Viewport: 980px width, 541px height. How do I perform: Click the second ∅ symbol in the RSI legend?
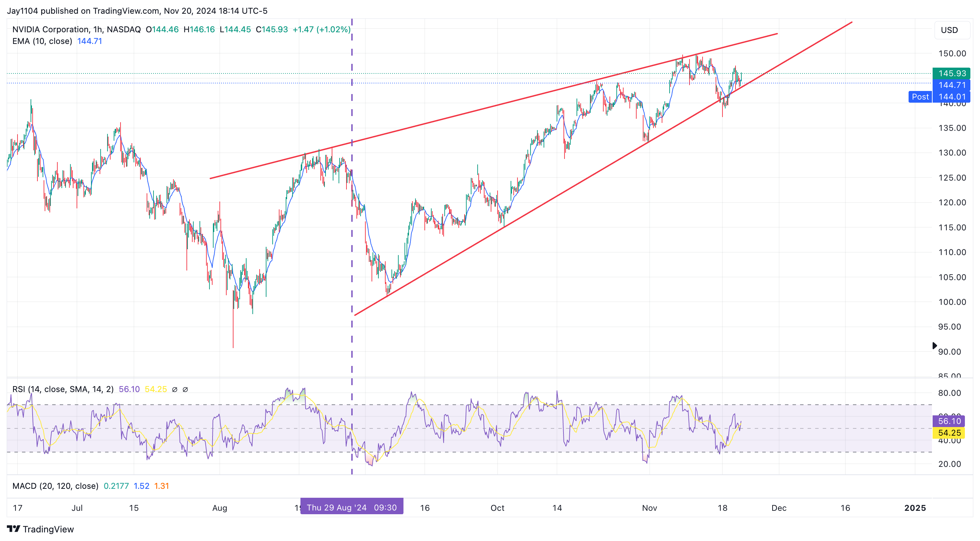pyautogui.click(x=185, y=389)
